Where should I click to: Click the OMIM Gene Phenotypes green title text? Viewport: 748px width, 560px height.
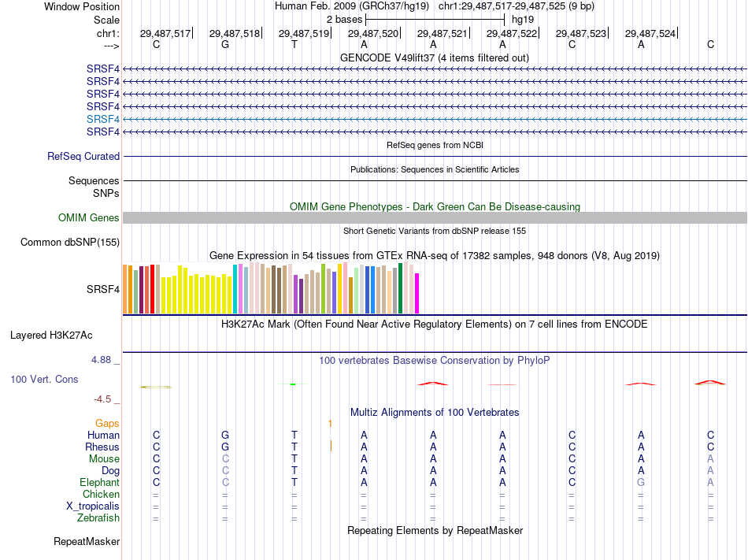[x=434, y=207]
